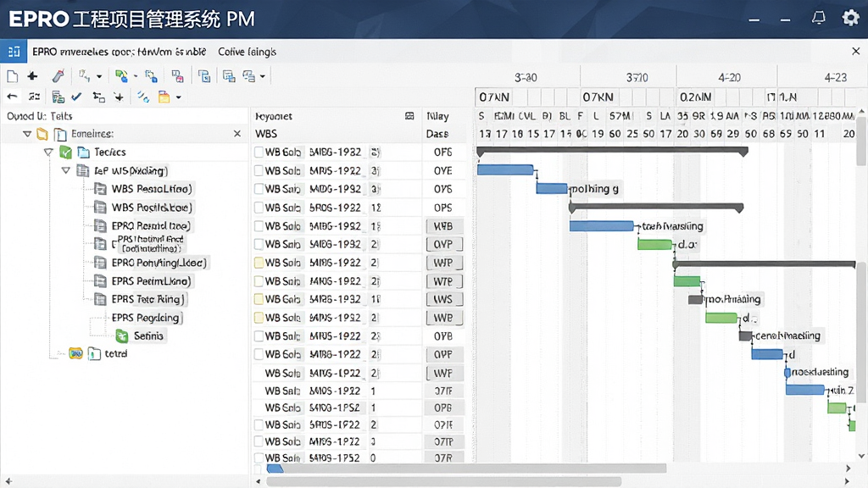The height and width of the screenshot is (488, 868).
Task: Click the window icon with pink square
Action: (x=177, y=75)
